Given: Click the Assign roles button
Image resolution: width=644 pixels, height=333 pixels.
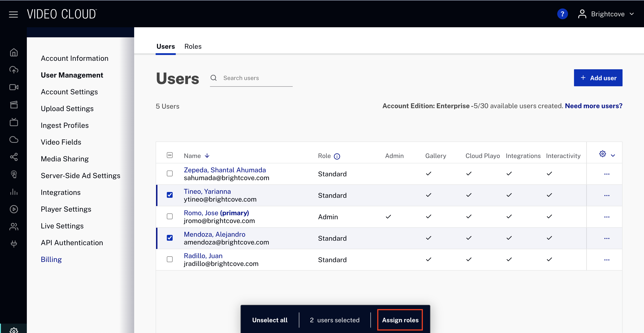Looking at the screenshot, I should (400, 320).
